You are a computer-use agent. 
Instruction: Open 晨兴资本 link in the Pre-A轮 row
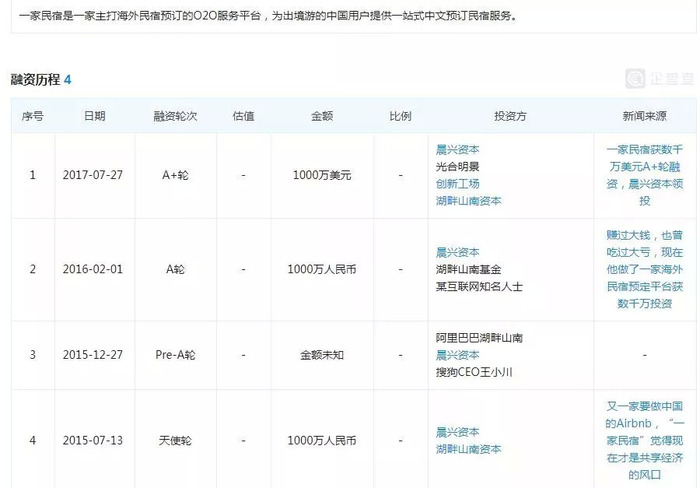[457, 355]
